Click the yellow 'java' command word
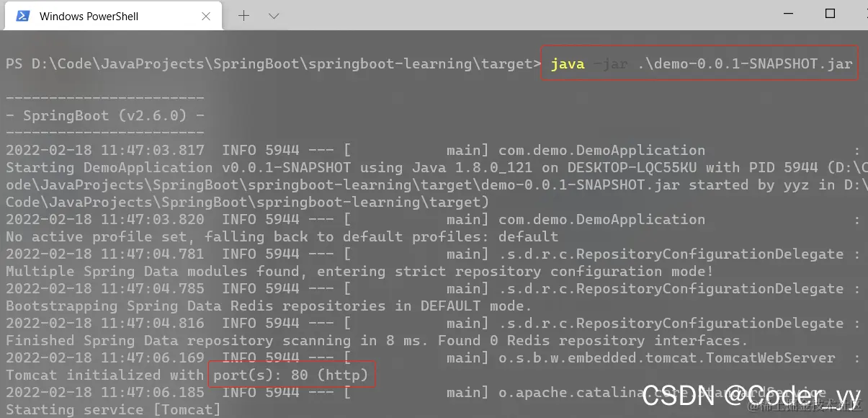This screenshot has width=868, height=418. pos(568,64)
